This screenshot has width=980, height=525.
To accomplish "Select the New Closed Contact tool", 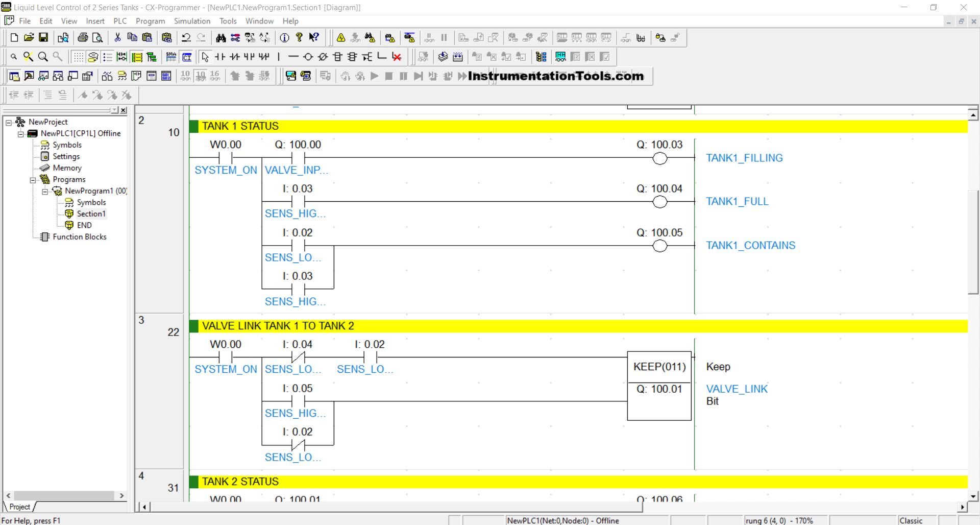I will click(235, 57).
